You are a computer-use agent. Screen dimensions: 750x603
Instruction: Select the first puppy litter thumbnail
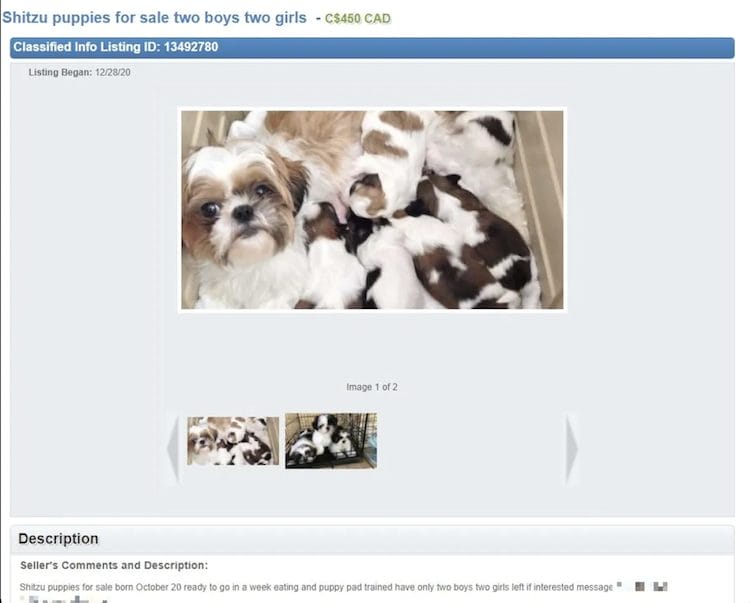pos(233,441)
